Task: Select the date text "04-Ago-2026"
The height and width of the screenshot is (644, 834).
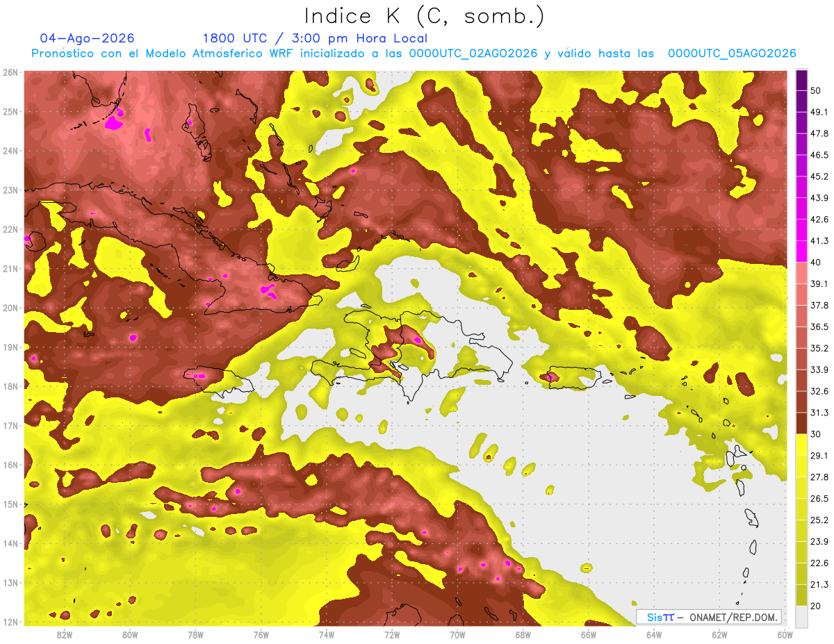Action: click(x=88, y=38)
